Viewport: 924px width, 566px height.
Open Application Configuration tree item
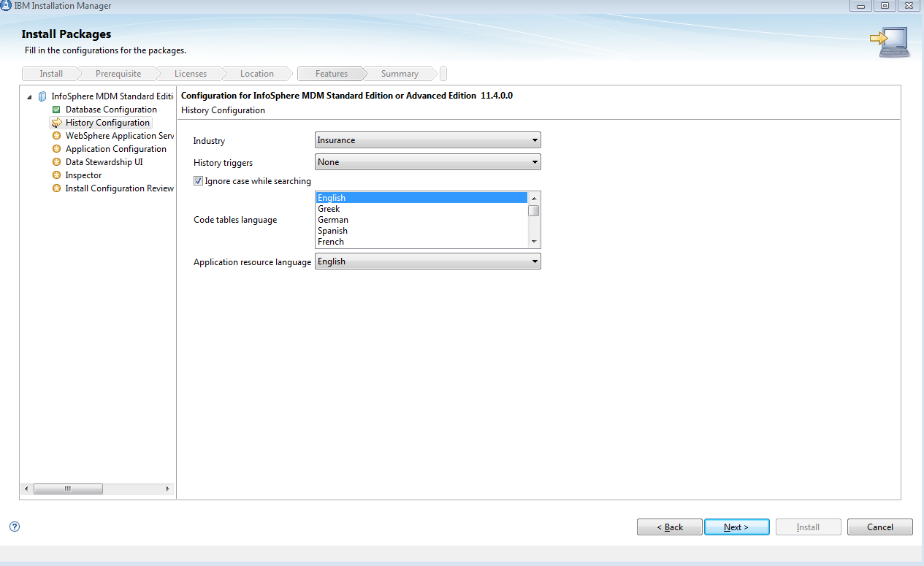(x=116, y=149)
